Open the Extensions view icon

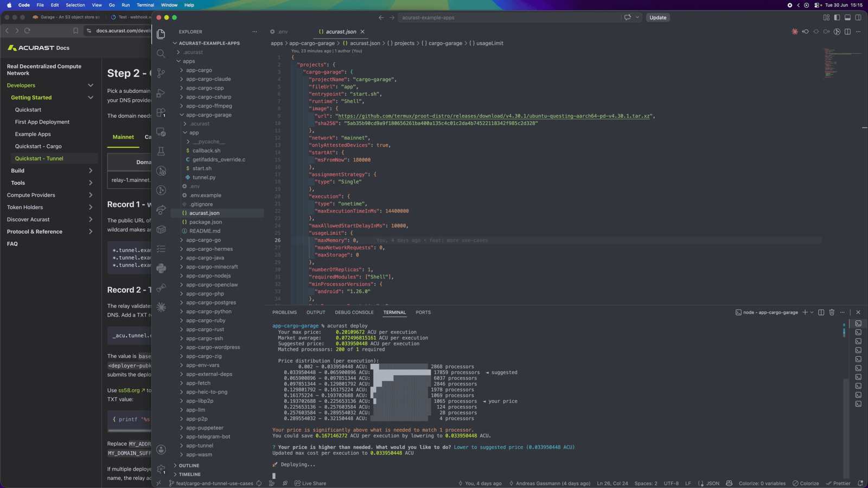point(161,112)
